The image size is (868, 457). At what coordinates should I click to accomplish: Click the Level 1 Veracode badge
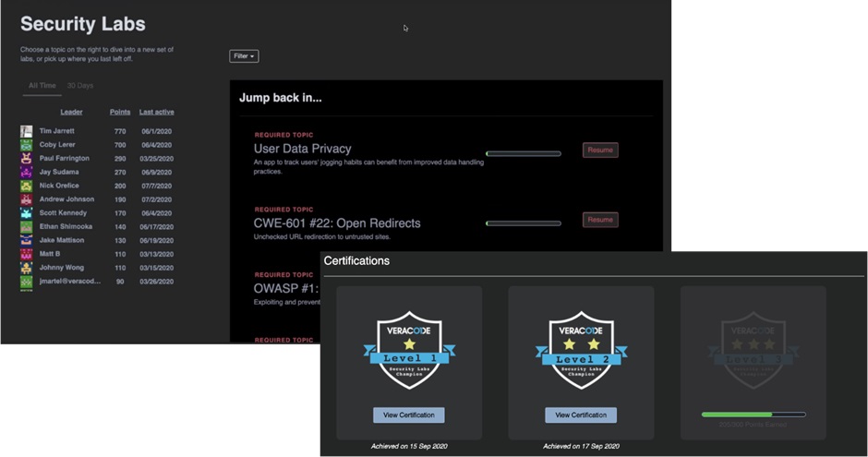409,350
